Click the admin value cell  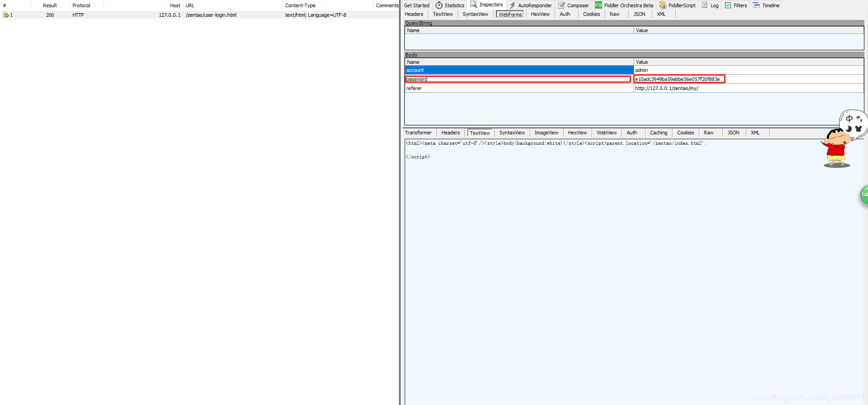point(749,70)
